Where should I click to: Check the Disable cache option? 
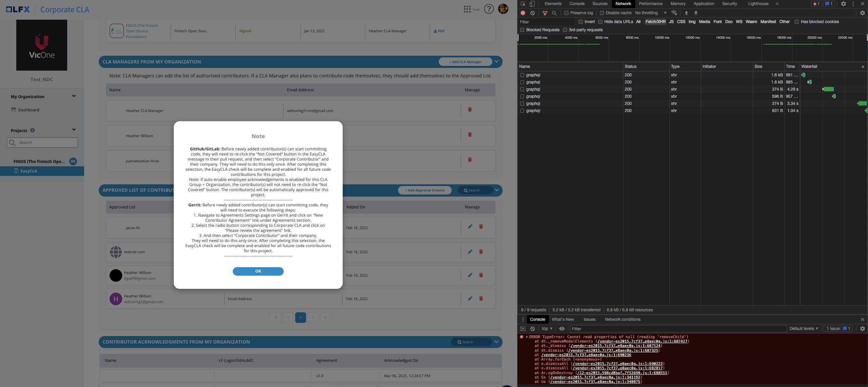601,13
